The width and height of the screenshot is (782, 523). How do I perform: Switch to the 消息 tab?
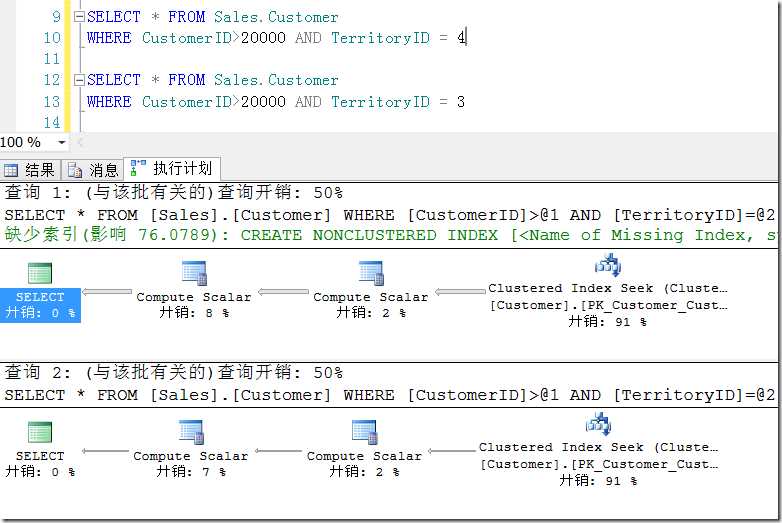pyautogui.click(x=93, y=170)
